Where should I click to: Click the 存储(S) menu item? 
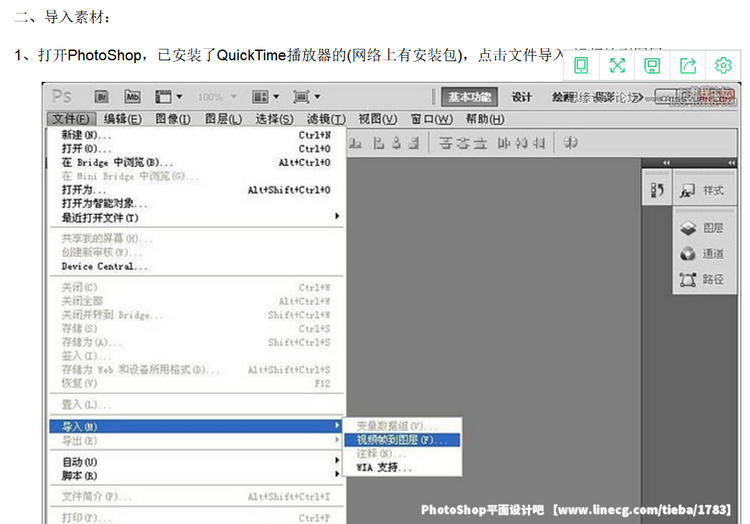click(x=196, y=328)
